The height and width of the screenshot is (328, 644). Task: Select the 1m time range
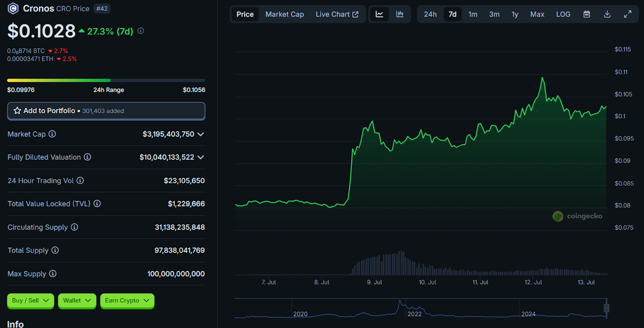[473, 14]
